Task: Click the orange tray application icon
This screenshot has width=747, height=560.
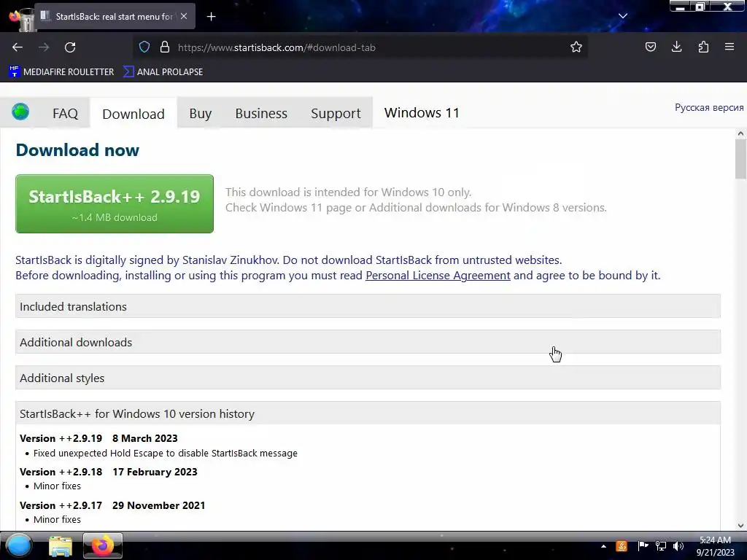Action: point(622,546)
